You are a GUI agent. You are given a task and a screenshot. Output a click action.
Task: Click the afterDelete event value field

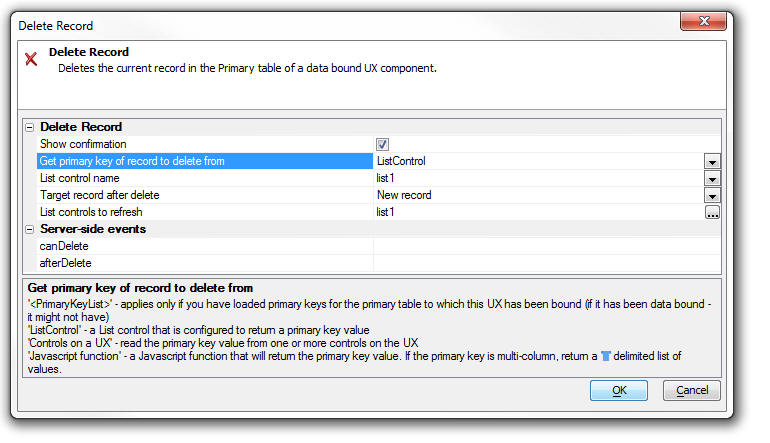(547, 263)
